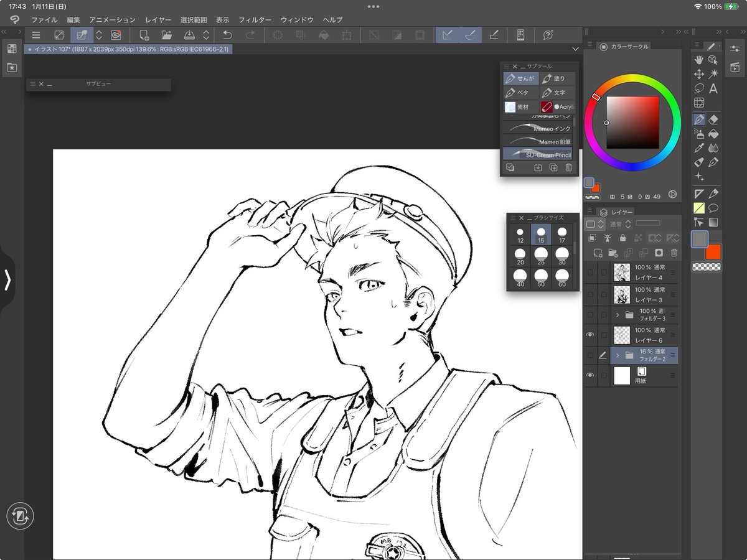This screenshot has height=560, width=747.
Task: Select the Auto select magic wand tool
Action: pyautogui.click(x=713, y=74)
